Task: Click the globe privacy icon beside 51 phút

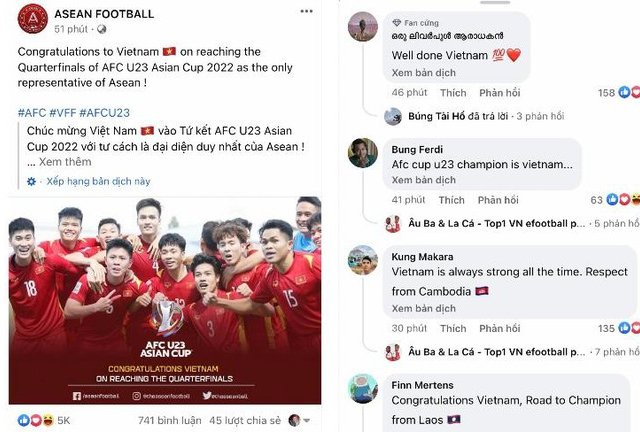Action: [x=102, y=29]
